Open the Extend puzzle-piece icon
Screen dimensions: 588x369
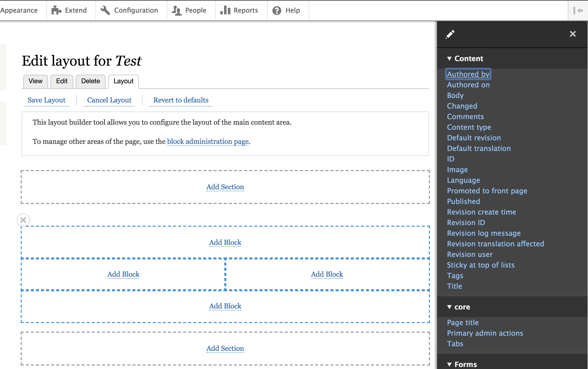point(56,10)
